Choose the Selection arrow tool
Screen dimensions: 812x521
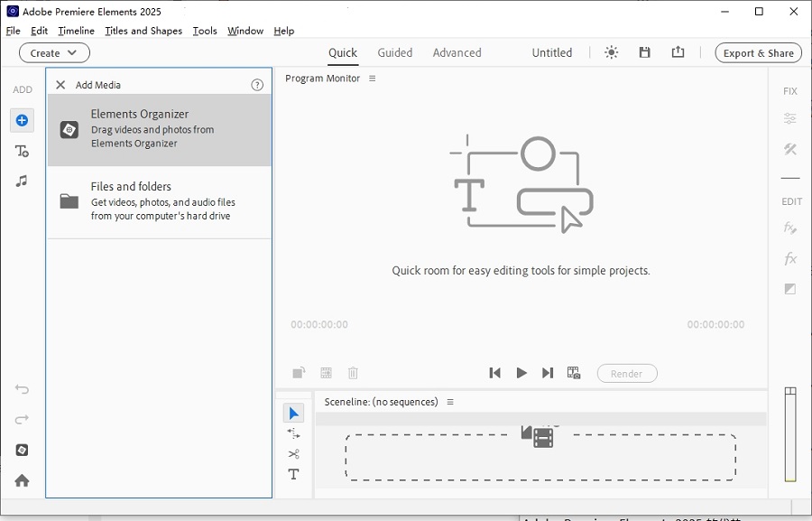[293, 414]
